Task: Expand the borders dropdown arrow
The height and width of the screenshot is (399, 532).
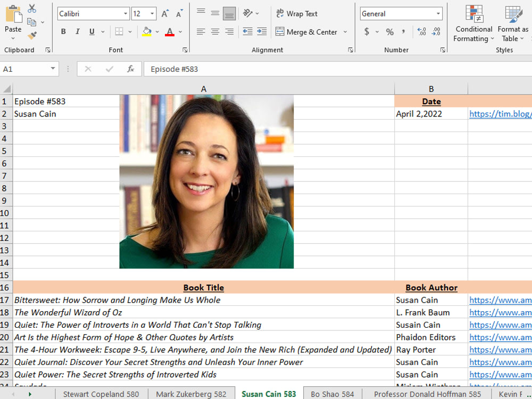Action: 130,32
